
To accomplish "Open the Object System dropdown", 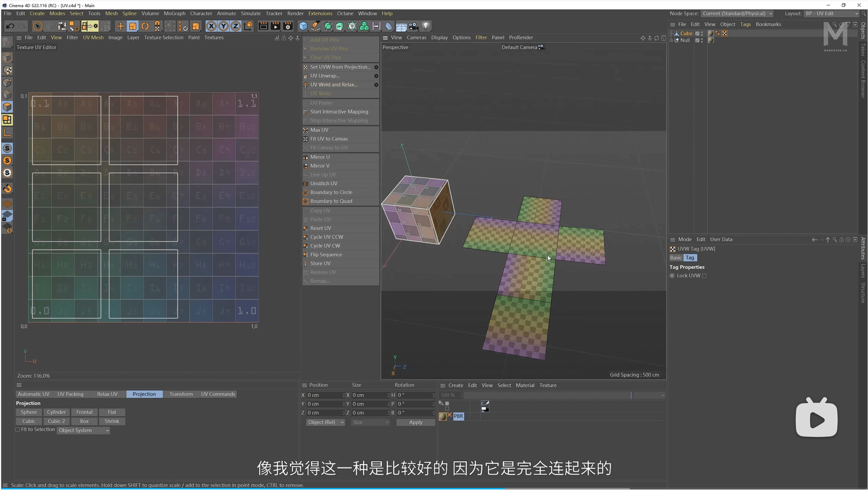I will pyautogui.click(x=83, y=430).
